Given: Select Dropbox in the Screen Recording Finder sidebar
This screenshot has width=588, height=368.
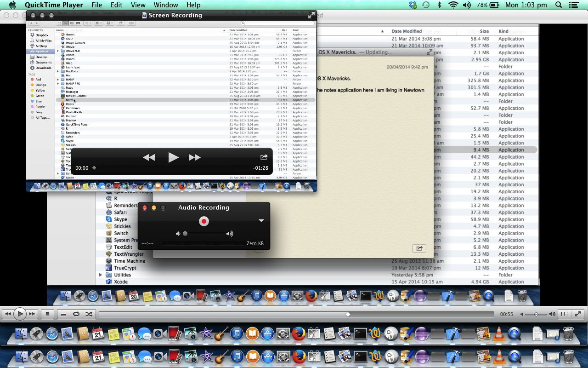Looking at the screenshot, I should tap(42, 35).
